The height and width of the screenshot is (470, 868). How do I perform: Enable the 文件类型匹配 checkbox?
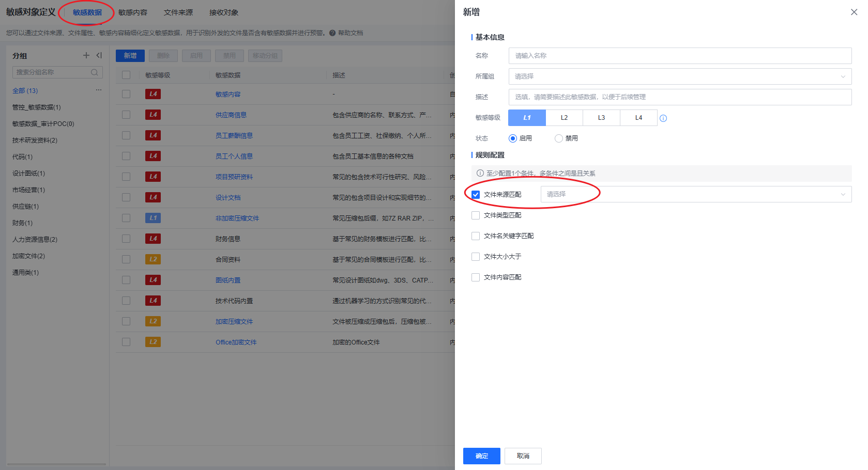click(476, 215)
